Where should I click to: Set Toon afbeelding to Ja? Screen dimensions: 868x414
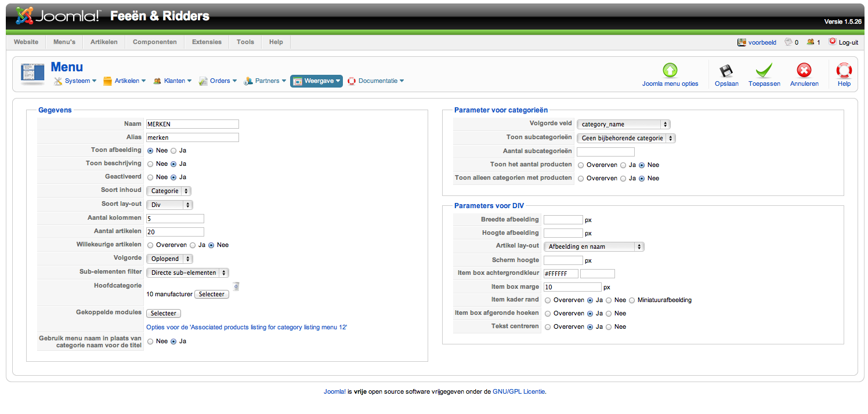point(174,151)
